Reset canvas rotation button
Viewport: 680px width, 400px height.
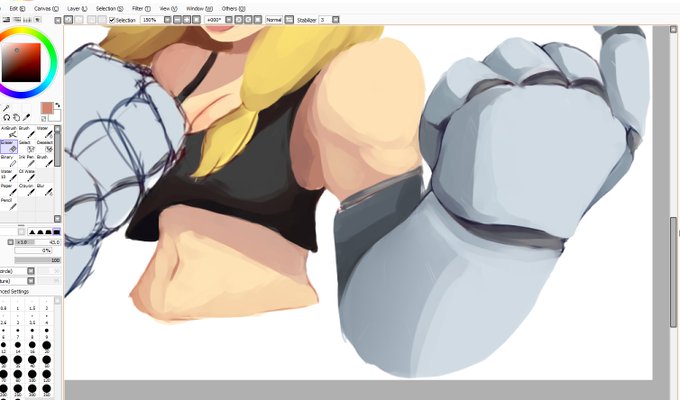point(258,20)
